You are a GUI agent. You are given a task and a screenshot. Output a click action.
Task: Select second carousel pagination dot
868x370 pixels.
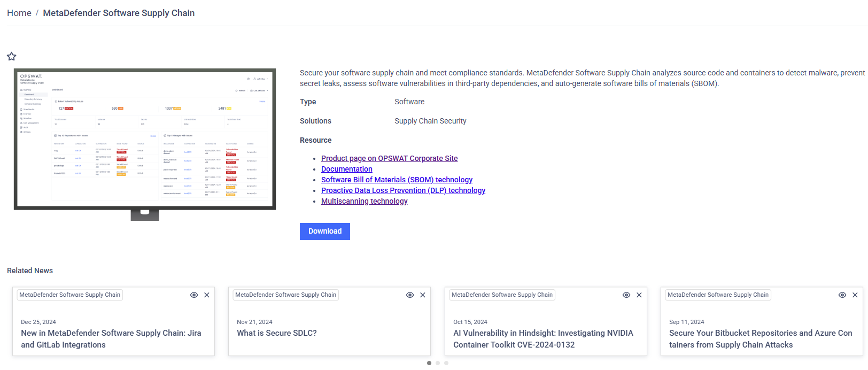(x=438, y=363)
